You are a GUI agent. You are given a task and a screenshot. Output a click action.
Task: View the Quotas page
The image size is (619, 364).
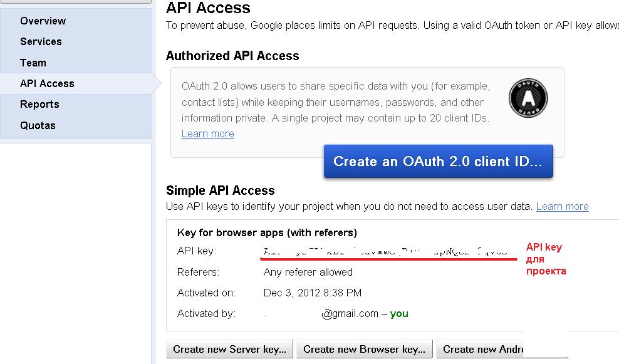pos(38,125)
